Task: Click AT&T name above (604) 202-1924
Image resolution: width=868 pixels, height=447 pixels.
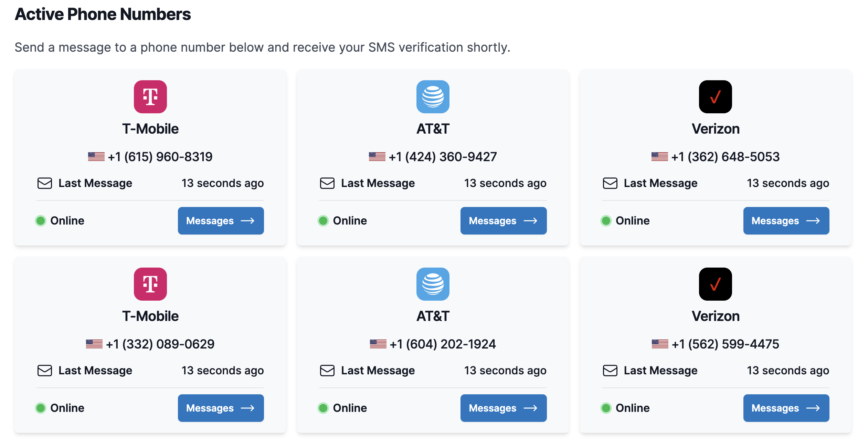Action: tap(433, 316)
